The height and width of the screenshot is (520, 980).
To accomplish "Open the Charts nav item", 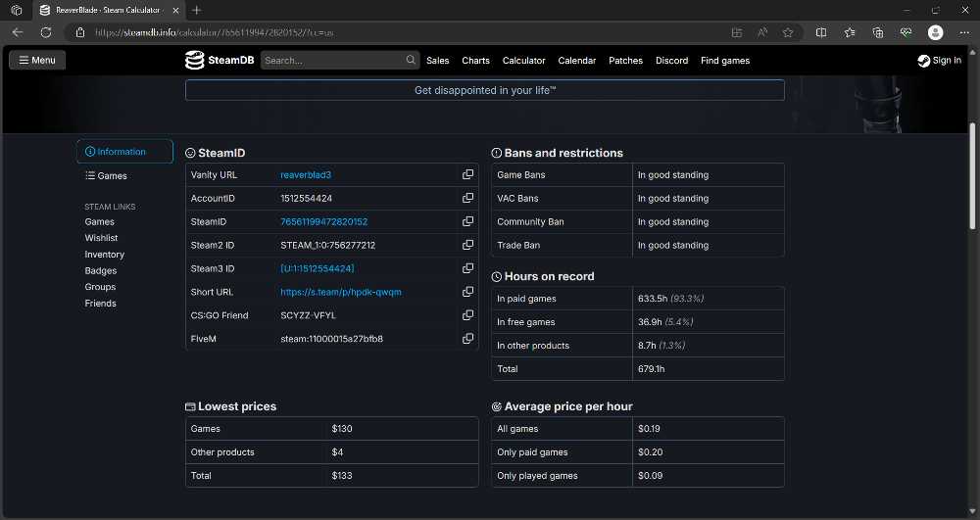I will point(475,61).
